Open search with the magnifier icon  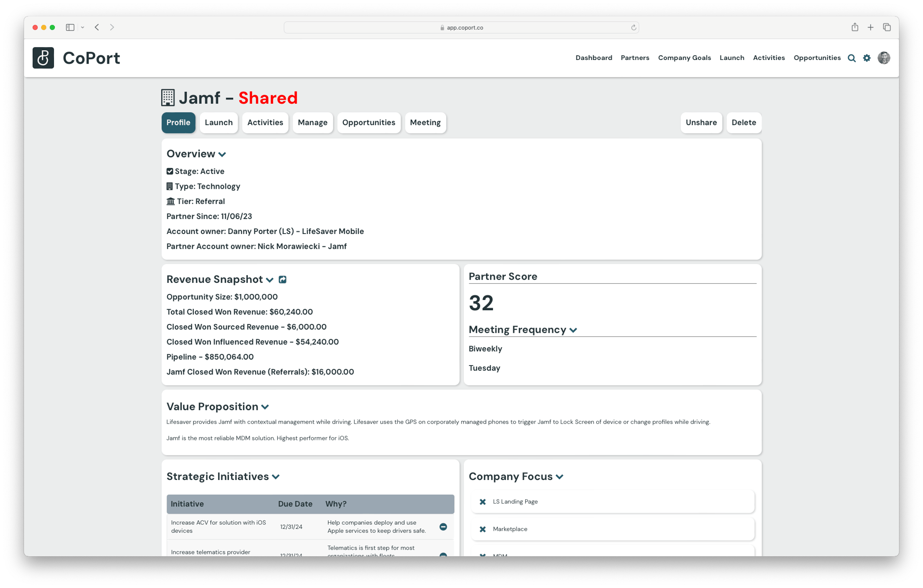tap(851, 58)
